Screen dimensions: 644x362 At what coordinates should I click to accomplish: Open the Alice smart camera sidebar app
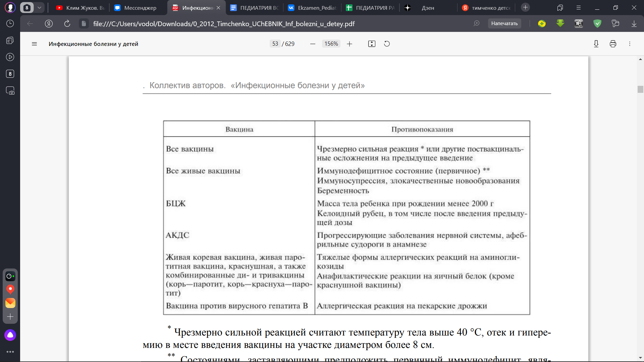click(10, 276)
